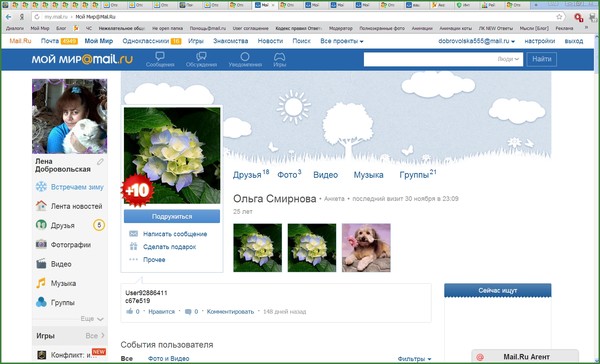Click the house icon for Лента новостей

point(41,206)
